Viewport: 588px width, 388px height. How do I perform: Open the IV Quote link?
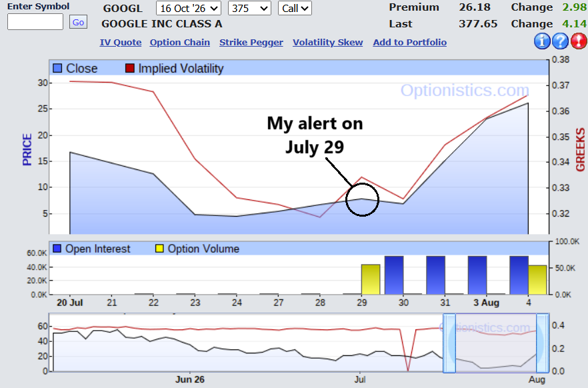(x=121, y=43)
